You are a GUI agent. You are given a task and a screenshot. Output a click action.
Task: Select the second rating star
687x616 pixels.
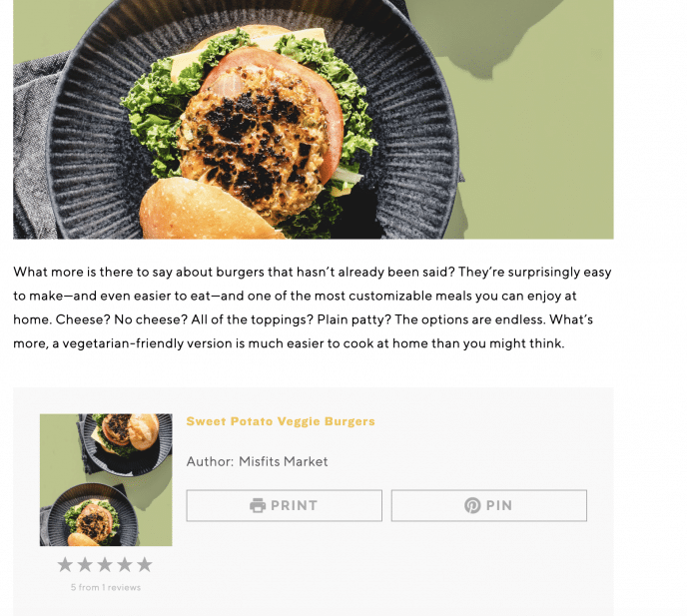85,565
